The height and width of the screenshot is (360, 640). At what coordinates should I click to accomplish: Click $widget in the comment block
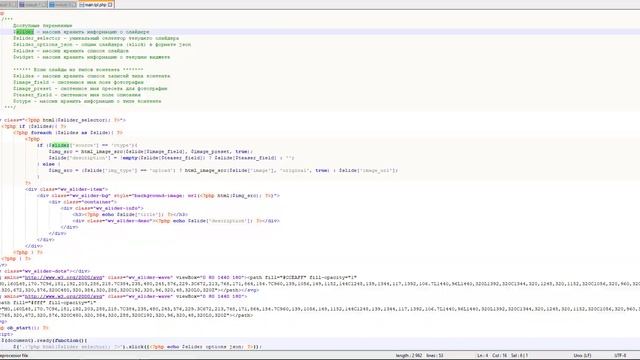pos(23,57)
